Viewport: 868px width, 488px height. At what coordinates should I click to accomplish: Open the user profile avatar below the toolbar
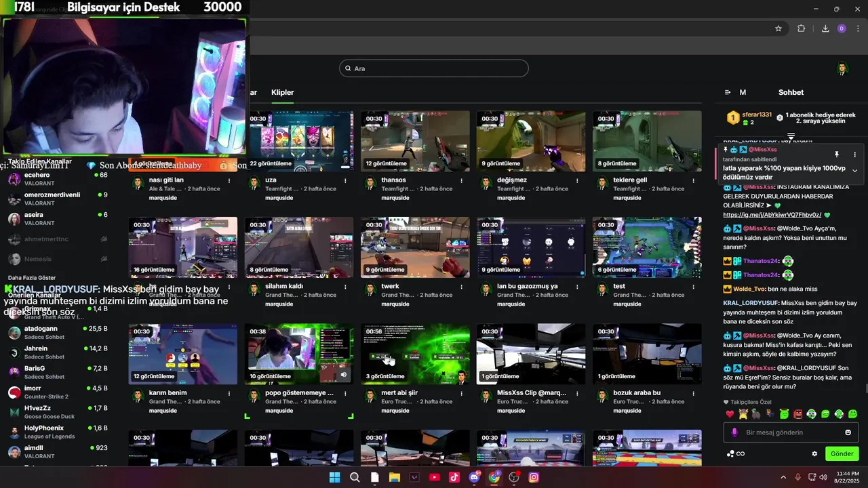point(842,68)
